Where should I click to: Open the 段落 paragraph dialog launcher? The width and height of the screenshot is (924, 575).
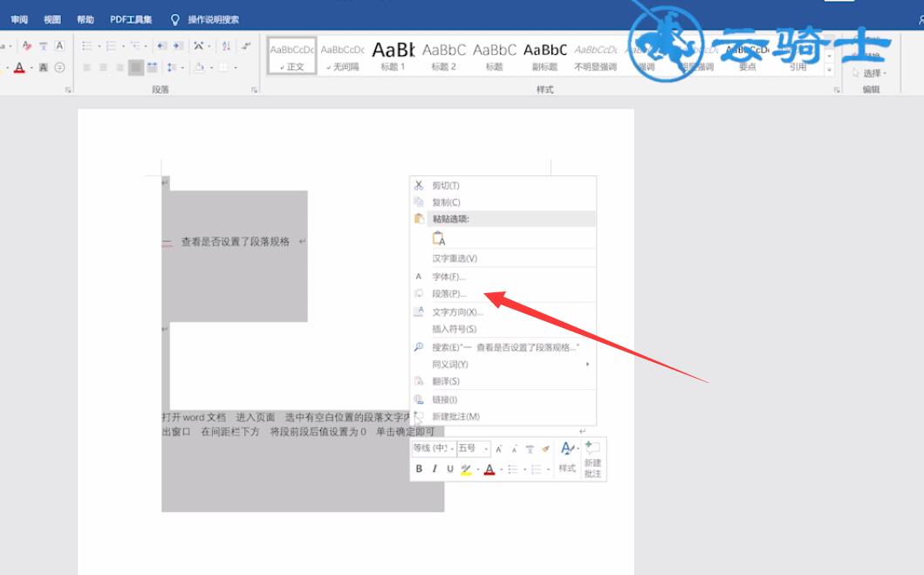[254, 90]
